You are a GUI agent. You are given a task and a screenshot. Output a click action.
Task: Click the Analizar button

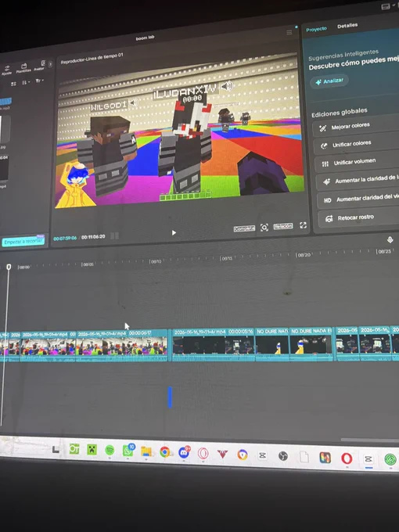pyautogui.click(x=329, y=81)
